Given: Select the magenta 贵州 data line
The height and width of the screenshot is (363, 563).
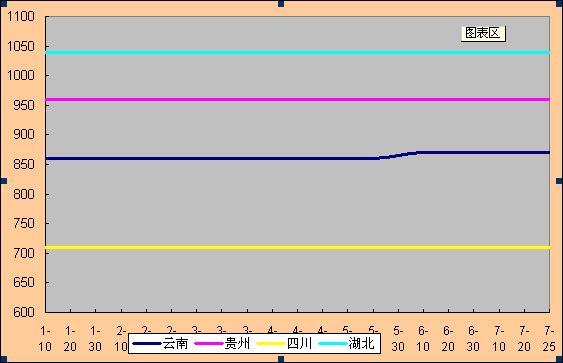Looking at the screenshot, I should pos(297,99).
